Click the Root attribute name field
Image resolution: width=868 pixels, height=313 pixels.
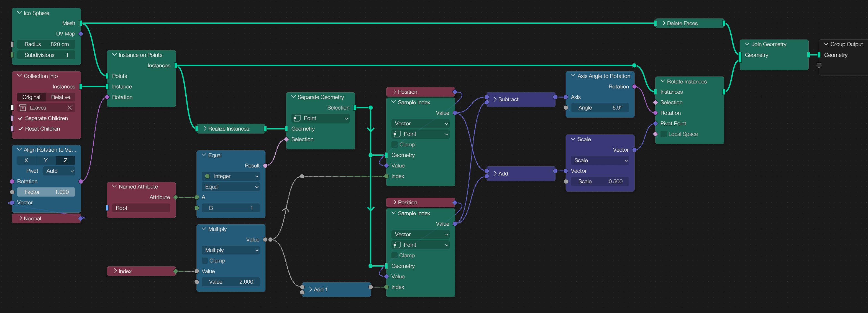[x=141, y=208]
